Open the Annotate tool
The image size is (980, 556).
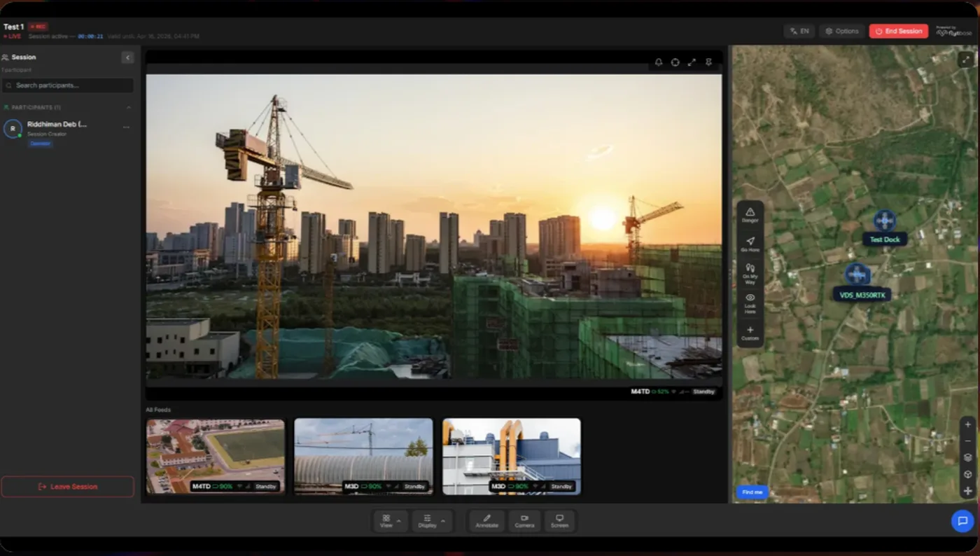click(486, 521)
